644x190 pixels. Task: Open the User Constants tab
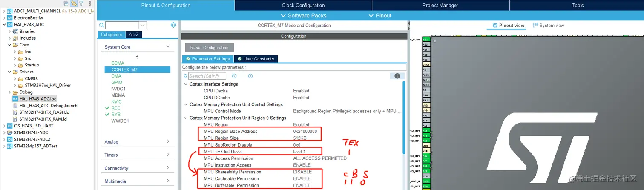pos(256,59)
